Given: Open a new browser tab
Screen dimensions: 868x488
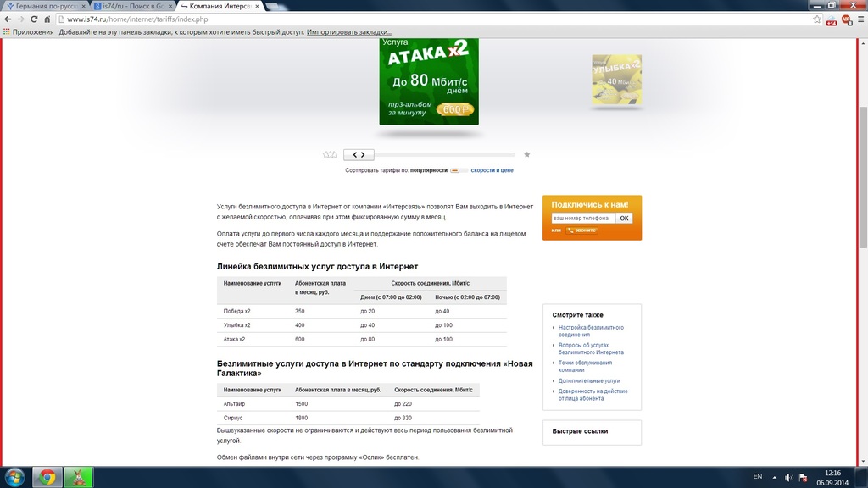Looking at the screenshot, I should pyautogui.click(x=272, y=6).
